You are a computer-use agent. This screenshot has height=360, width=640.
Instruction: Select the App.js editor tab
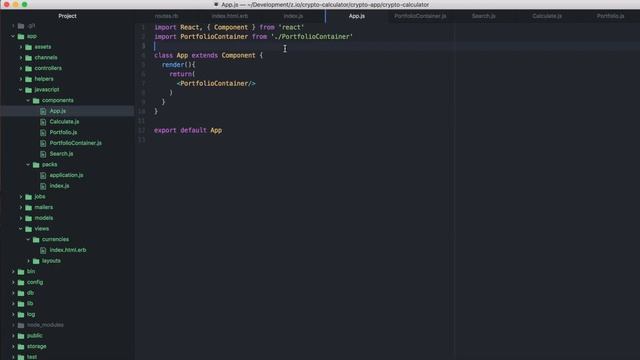tap(357, 16)
